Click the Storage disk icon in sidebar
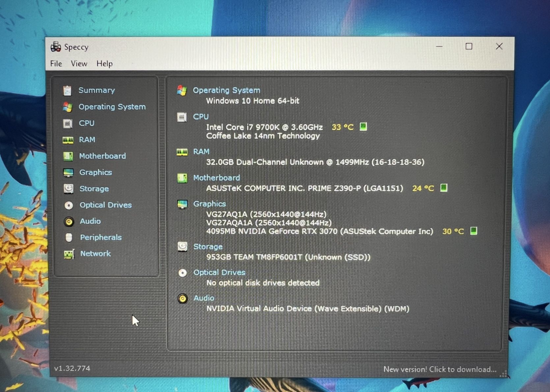 coord(69,188)
